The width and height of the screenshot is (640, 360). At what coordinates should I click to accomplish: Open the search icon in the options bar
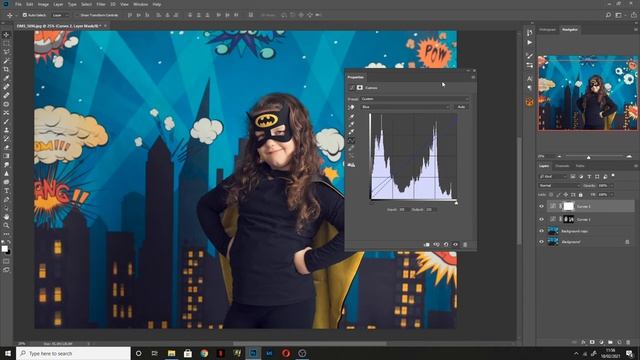(x=608, y=15)
